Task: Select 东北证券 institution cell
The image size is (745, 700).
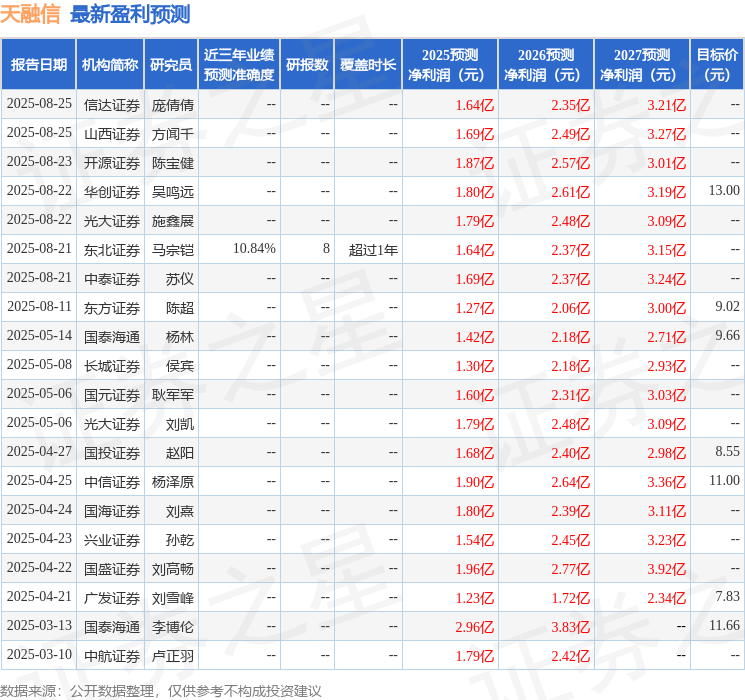Action: [112, 250]
